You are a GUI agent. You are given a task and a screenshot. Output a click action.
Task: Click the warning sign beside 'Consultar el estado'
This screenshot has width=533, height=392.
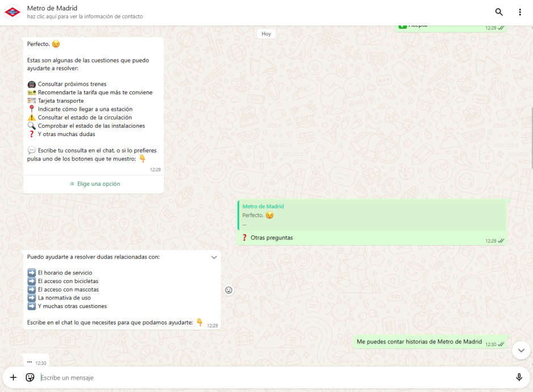[32, 117]
